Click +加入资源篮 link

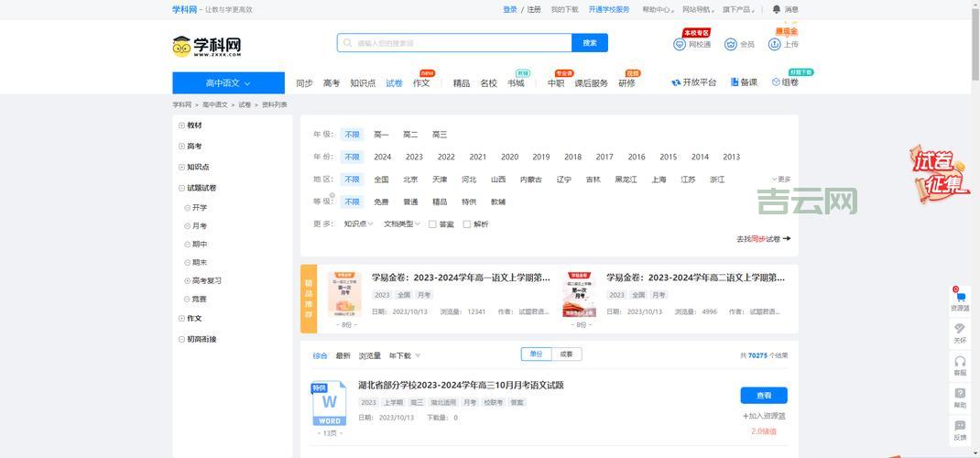pos(764,416)
